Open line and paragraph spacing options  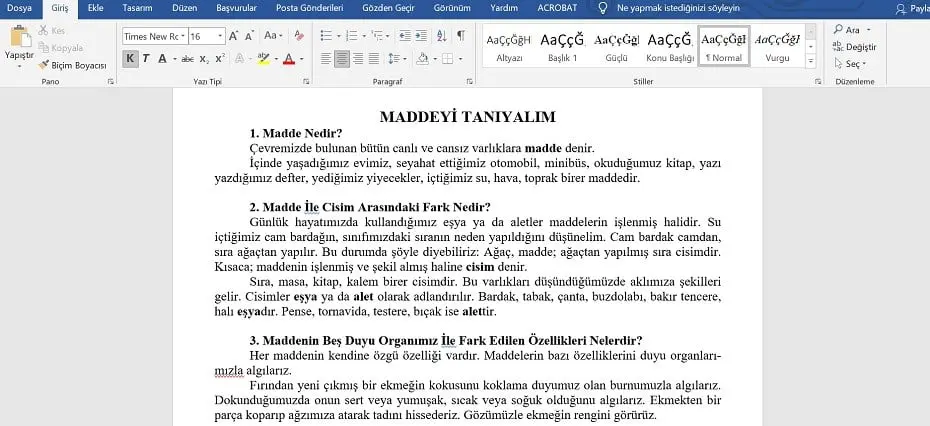click(x=397, y=59)
